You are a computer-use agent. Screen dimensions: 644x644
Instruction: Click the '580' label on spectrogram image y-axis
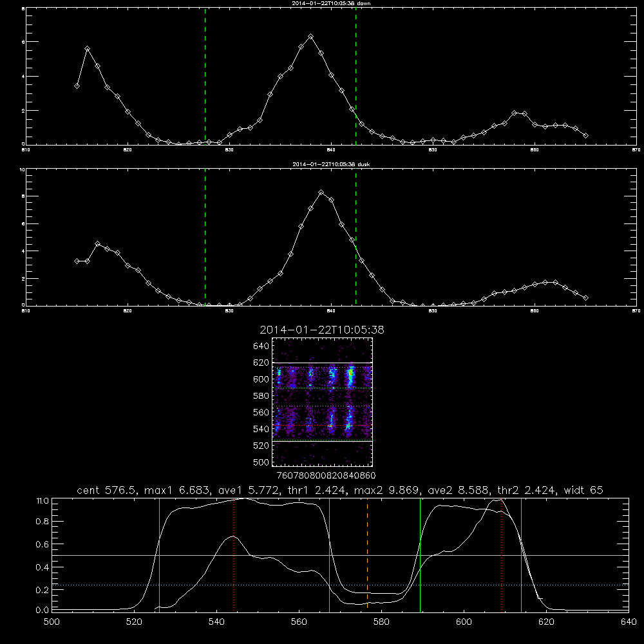[261, 396]
